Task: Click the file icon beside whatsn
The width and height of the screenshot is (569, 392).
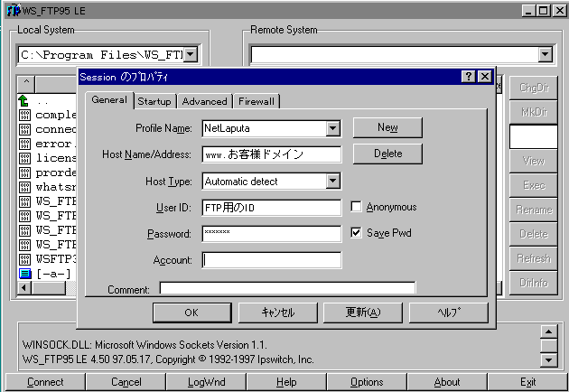Action: pos(24,187)
